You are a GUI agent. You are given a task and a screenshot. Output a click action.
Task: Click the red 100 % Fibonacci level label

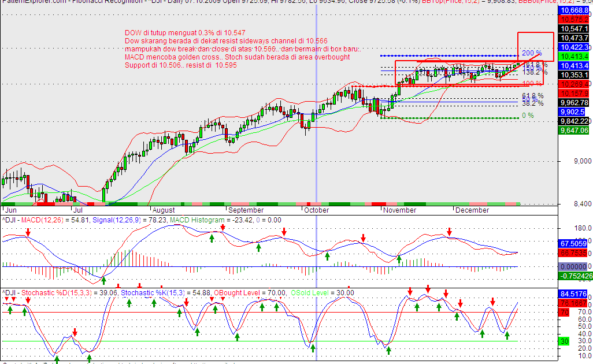[x=532, y=83]
